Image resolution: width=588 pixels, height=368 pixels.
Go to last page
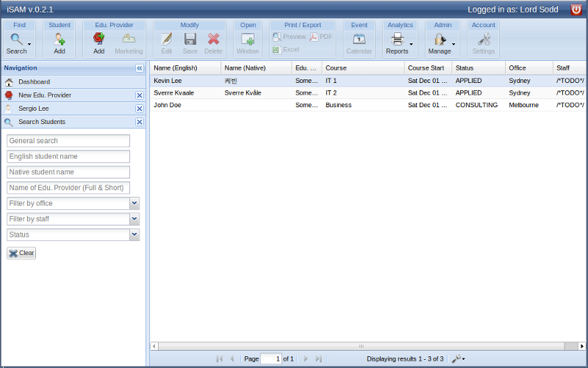(318, 359)
